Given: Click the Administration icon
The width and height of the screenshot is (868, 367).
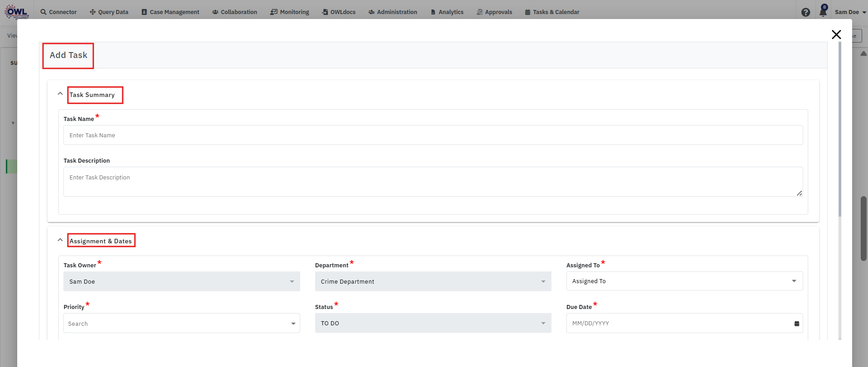Looking at the screenshot, I should pos(371,12).
